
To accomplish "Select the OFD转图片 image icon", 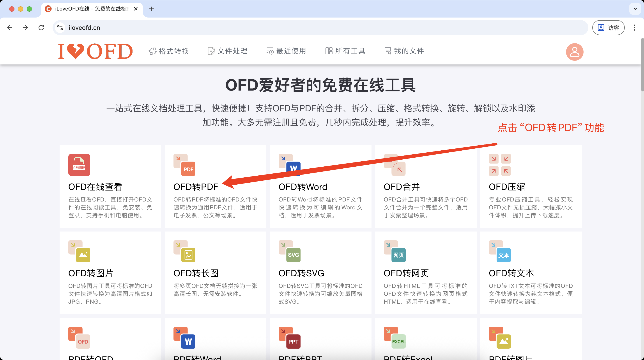I will 83,254.
